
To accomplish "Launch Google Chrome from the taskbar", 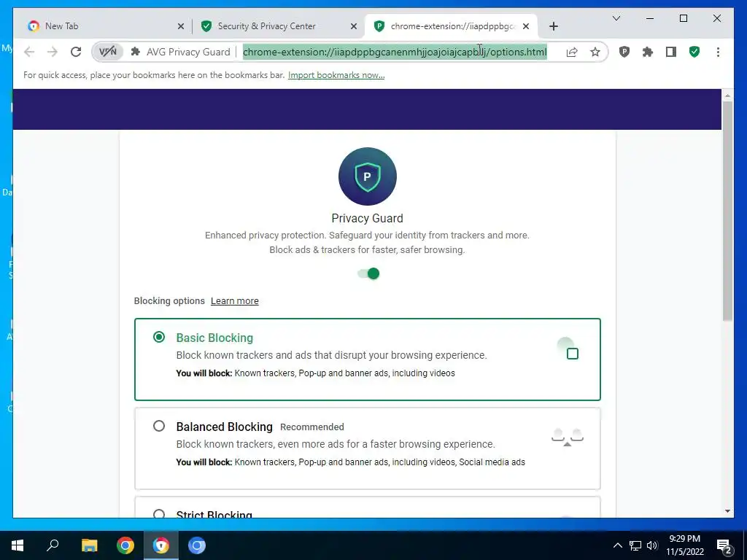I will tap(125, 545).
